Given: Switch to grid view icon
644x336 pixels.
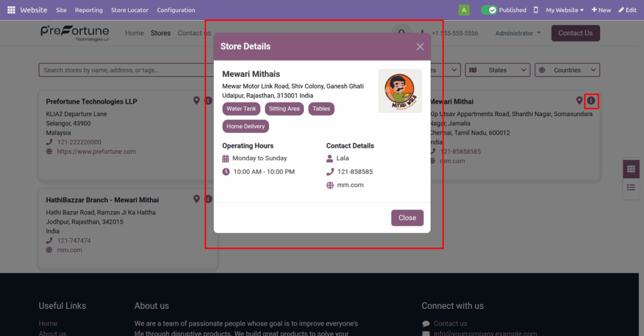Looking at the screenshot, I should pyautogui.click(x=631, y=169).
